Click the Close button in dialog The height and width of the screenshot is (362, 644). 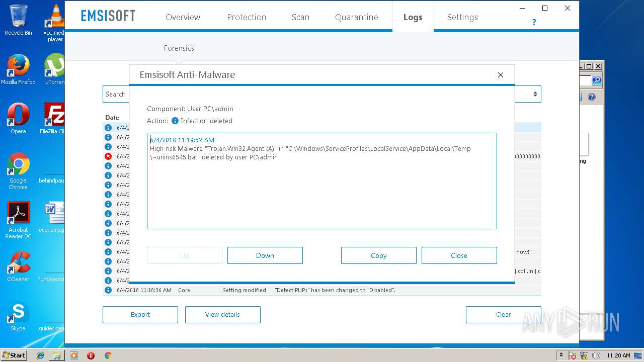(459, 255)
